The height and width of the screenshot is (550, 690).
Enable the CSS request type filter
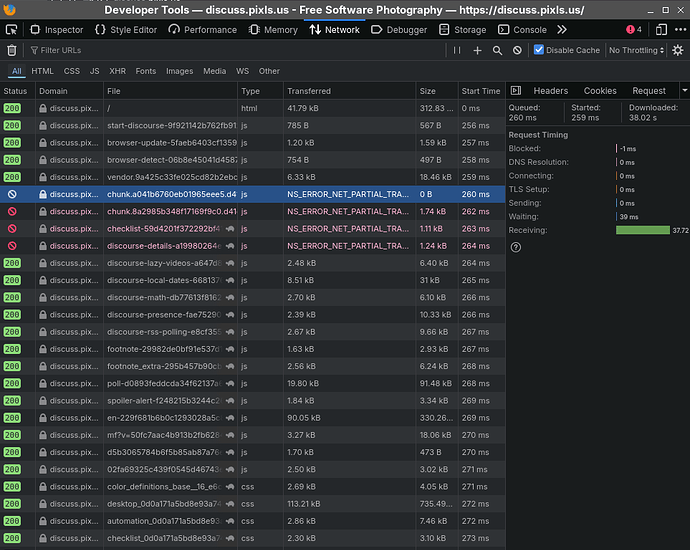[x=72, y=71]
